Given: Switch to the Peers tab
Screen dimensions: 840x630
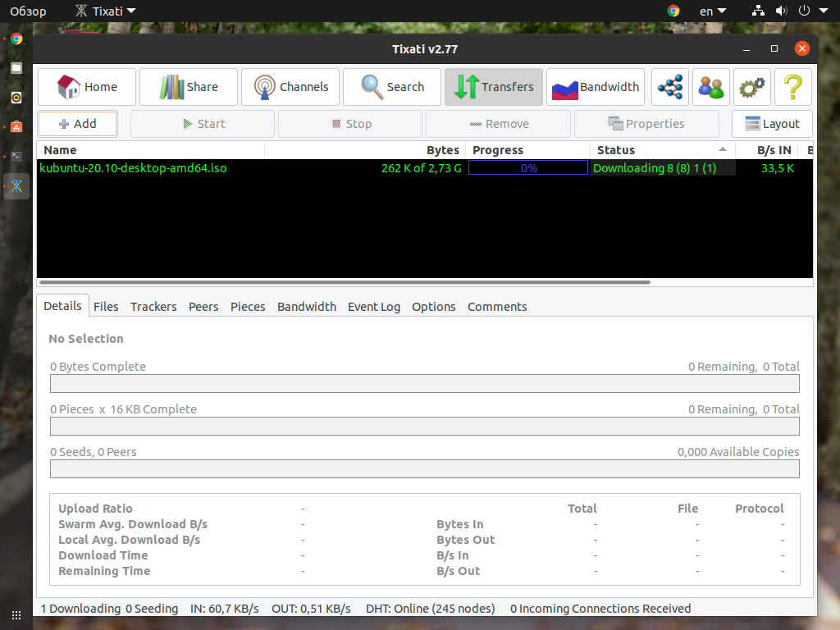Looking at the screenshot, I should (x=203, y=307).
